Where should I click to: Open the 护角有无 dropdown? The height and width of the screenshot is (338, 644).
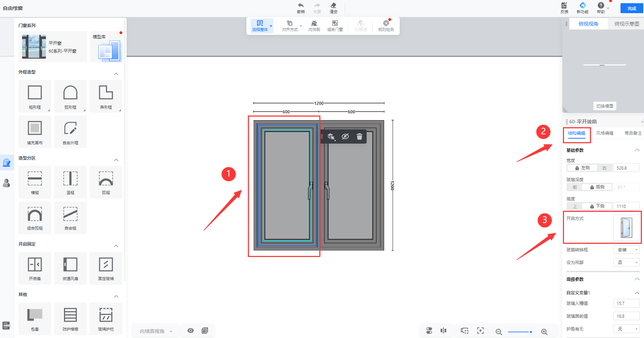point(627,329)
